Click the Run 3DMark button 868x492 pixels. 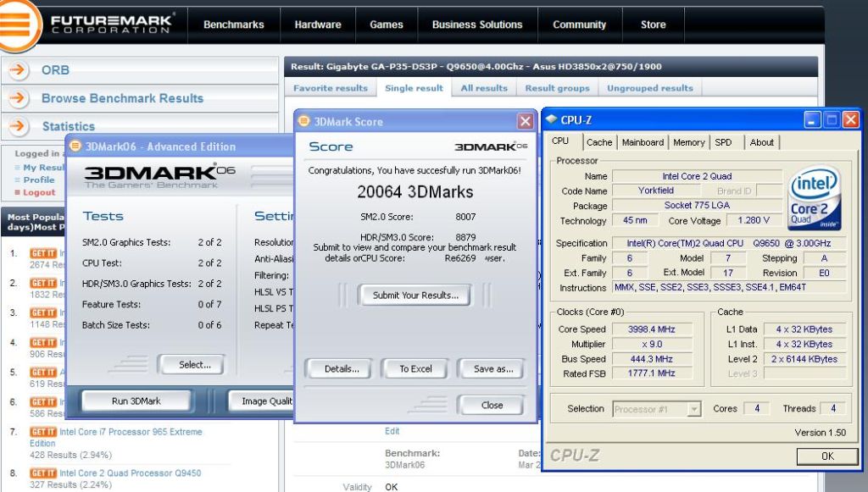click(136, 401)
